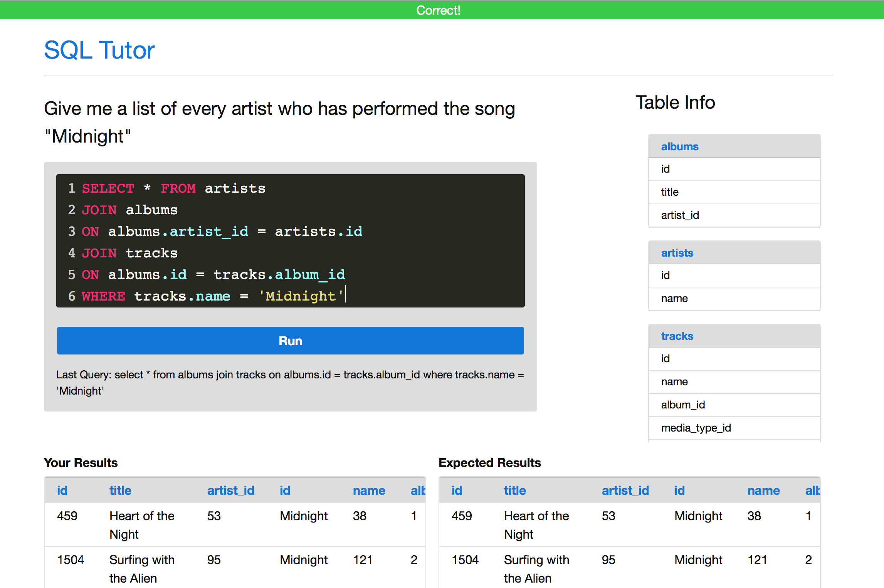Click the id row of the artists table
The width and height of the screenshot is (884, 588).
(x=734, y=276)
